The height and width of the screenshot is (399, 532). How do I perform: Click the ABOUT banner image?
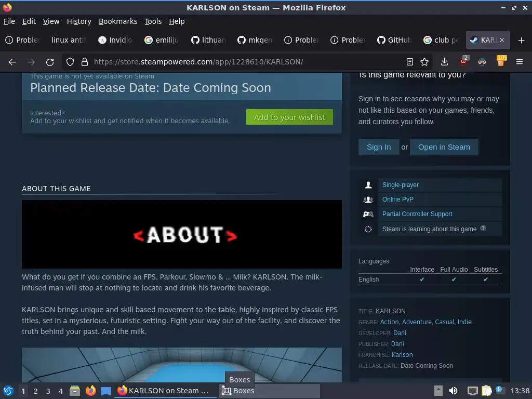coord(181,234)
